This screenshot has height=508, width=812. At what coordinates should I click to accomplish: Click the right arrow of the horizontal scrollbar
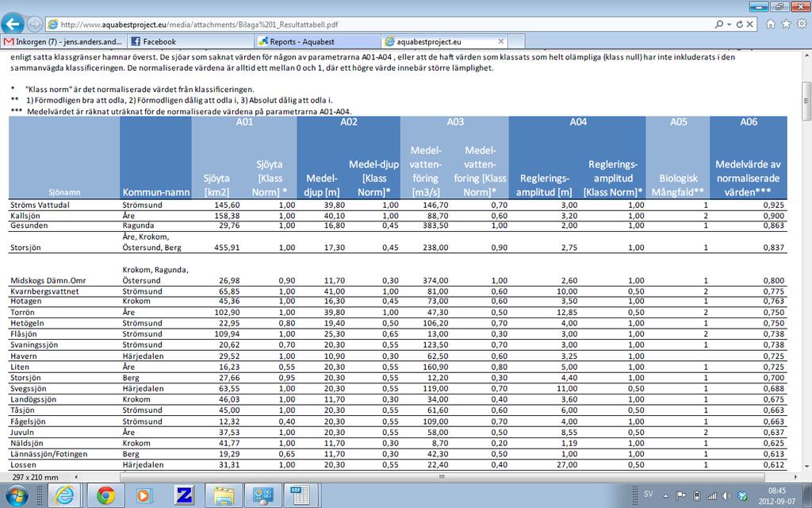[798, 477]
